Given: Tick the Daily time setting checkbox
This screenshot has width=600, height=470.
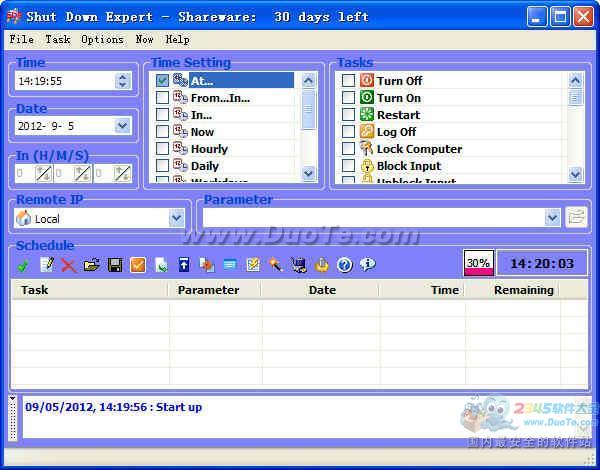Looking at the screenshot, I should click(162, 166).
